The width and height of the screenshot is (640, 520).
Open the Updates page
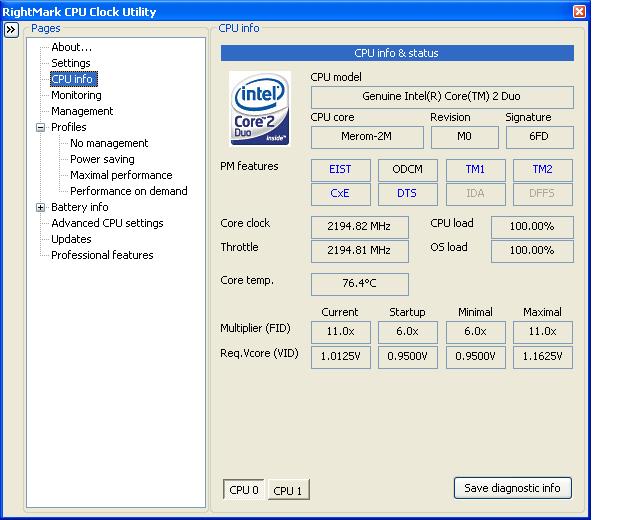[x=71, y=239]
